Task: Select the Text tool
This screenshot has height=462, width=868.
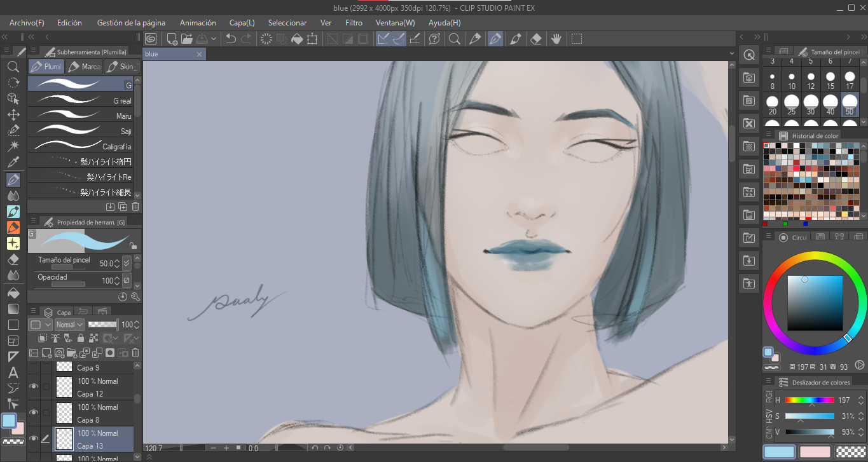Action: 13,372
